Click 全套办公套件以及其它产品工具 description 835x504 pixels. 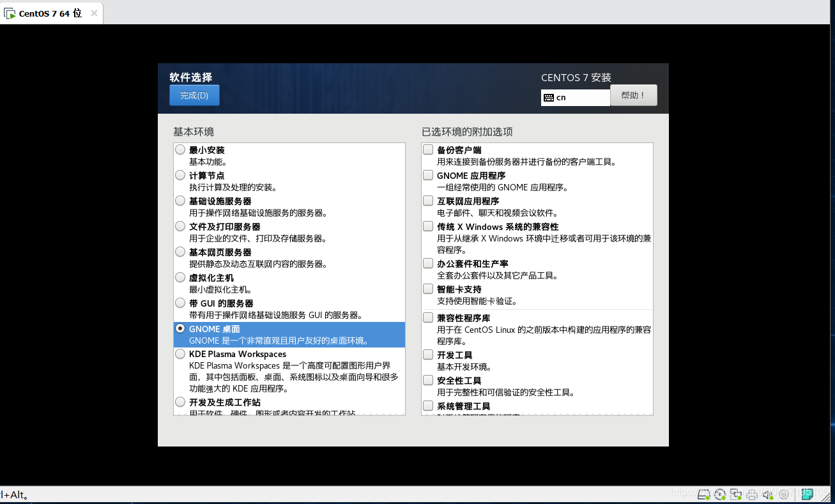click(x=497, y=276)
